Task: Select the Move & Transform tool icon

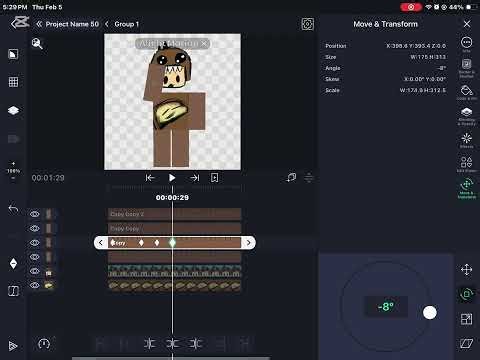Action: click(466, 188)
